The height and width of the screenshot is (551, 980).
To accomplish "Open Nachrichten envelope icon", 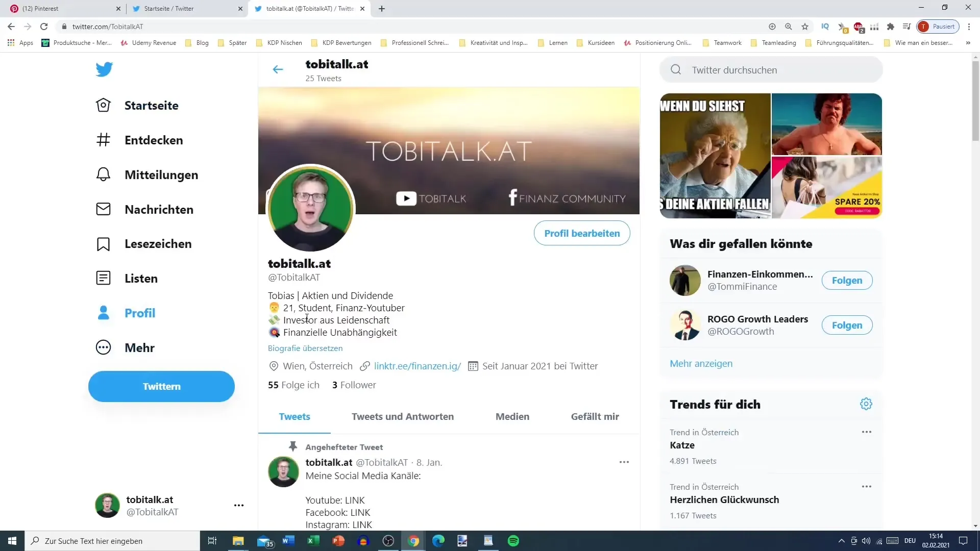I will pos(103,209).
